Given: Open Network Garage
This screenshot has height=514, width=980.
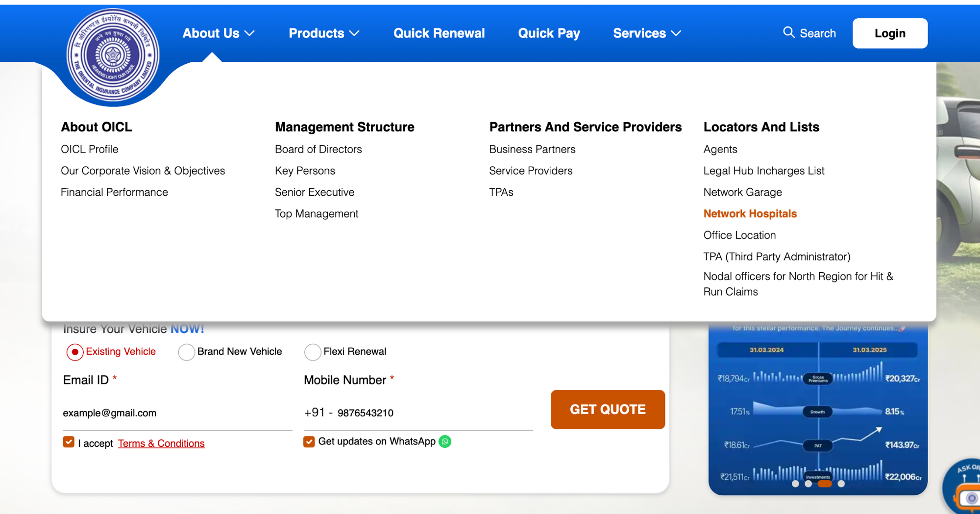Looking at the screenshot, I should tap(743, 192).
